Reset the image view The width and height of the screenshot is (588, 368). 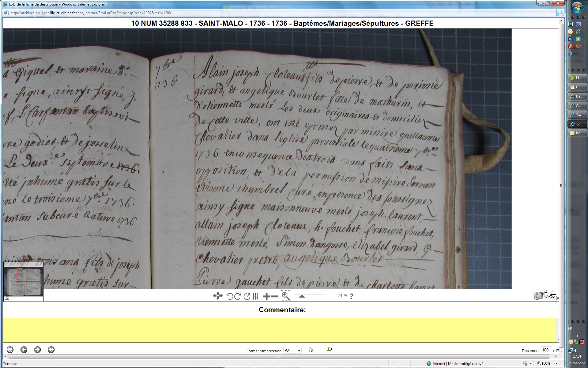click(247, 296)
